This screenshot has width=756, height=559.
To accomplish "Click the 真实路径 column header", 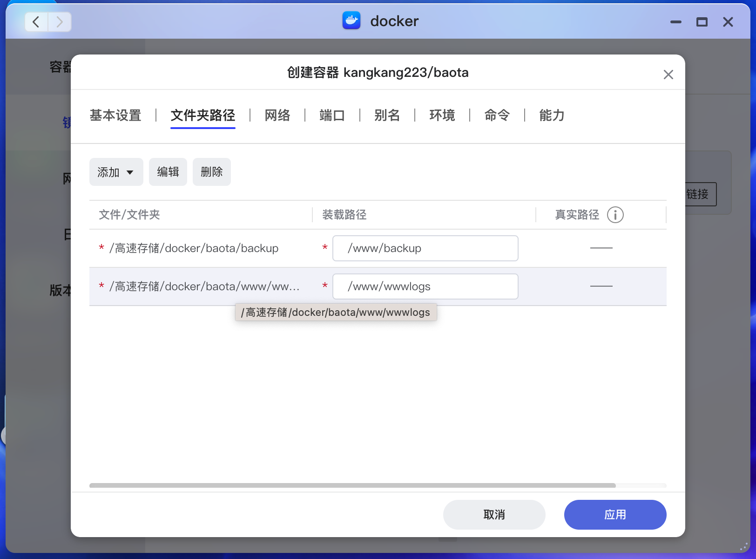I will (x=577, y=215).
